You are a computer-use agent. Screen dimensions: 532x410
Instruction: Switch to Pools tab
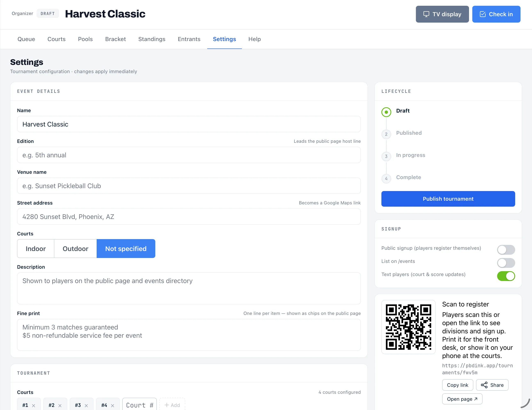click(85, 39)
